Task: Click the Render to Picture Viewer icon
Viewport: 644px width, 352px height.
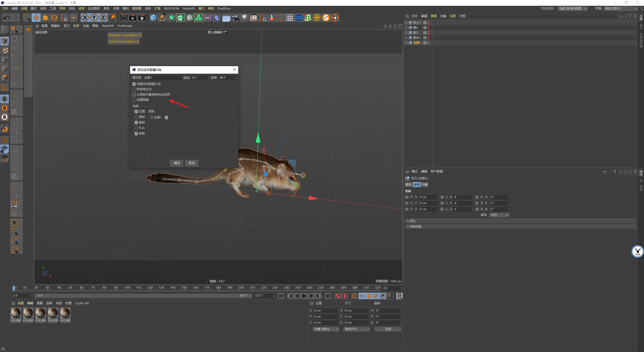Action: tap(133, 18)
